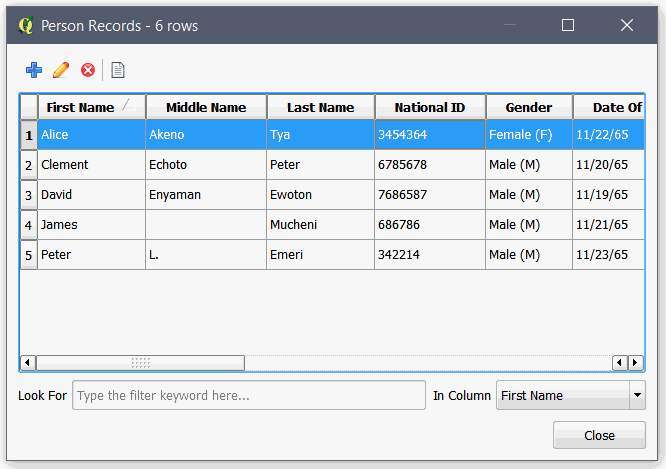Click the second left arrow near scrollbar end
This screenshot has height=469, width=666.
[620, 363]
